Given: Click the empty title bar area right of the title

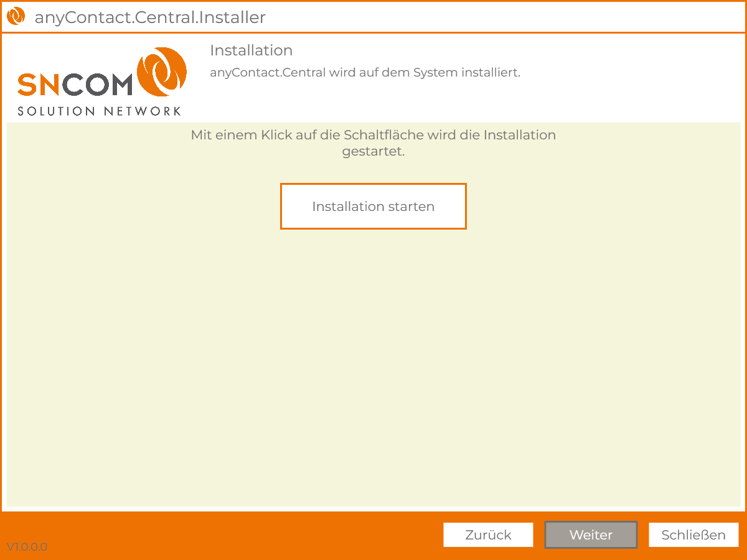Looking at the screenshot, I should click(x=498, y=17).
